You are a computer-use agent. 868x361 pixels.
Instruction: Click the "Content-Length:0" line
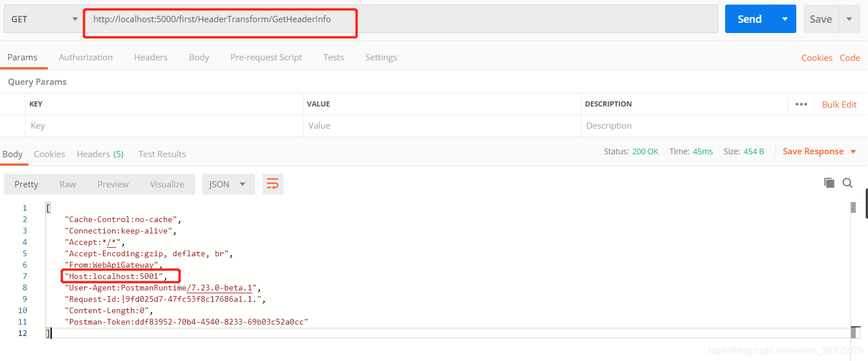[108, 310]
